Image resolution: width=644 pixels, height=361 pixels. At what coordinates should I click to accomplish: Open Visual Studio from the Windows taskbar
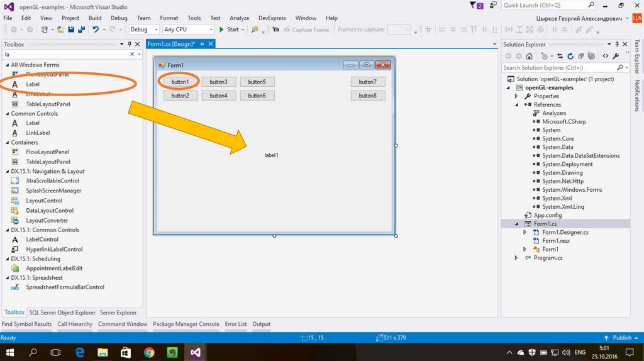[x=196, y=352]
